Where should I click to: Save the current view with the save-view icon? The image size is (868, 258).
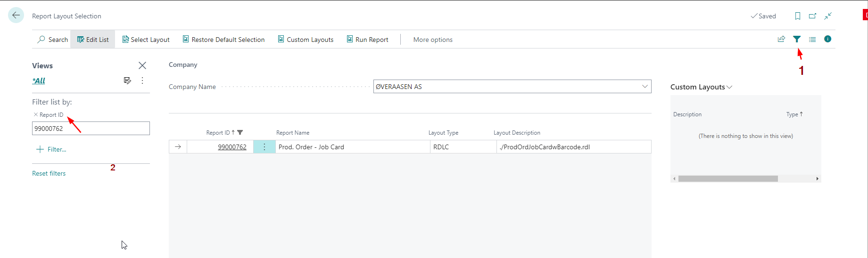(x=127, y=81)
